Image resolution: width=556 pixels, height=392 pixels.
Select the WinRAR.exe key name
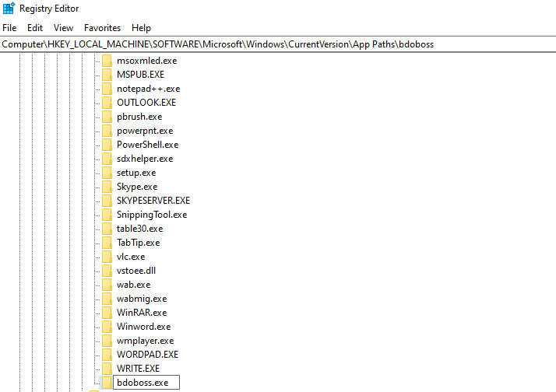tap(142, 313)
